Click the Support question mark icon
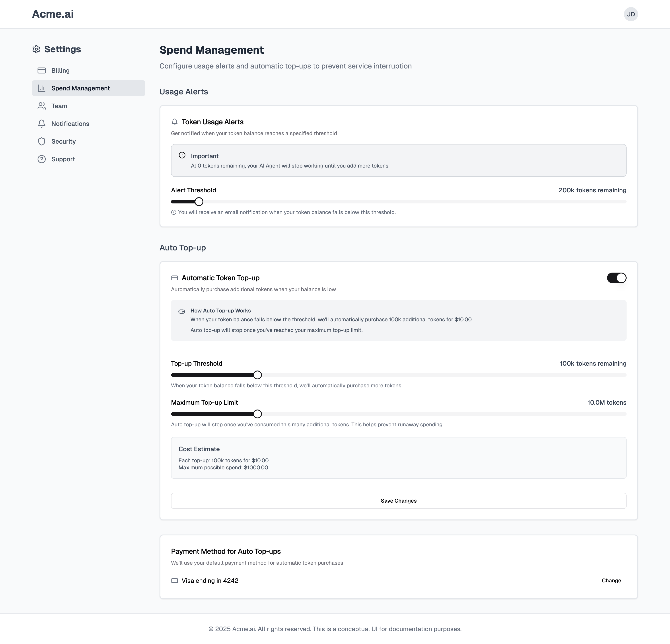The height and width of the screenshot is (644, 670). (x=42, y=159)
